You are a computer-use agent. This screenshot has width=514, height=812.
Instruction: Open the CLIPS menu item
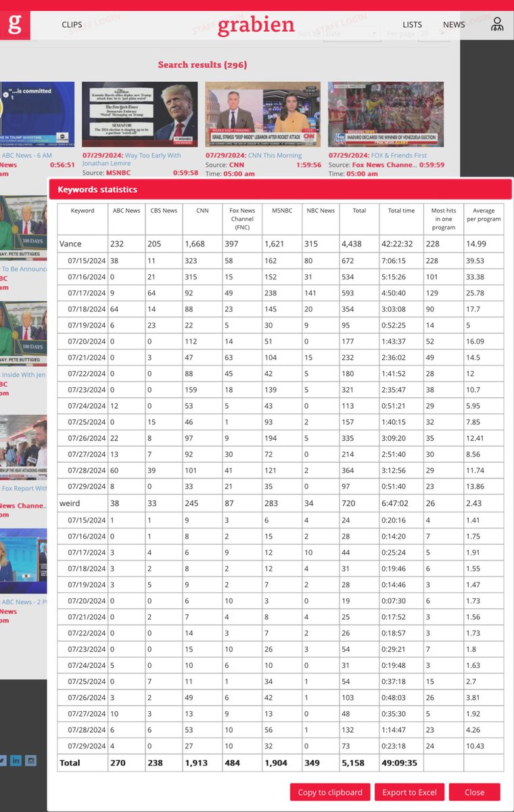pos(72,25)
